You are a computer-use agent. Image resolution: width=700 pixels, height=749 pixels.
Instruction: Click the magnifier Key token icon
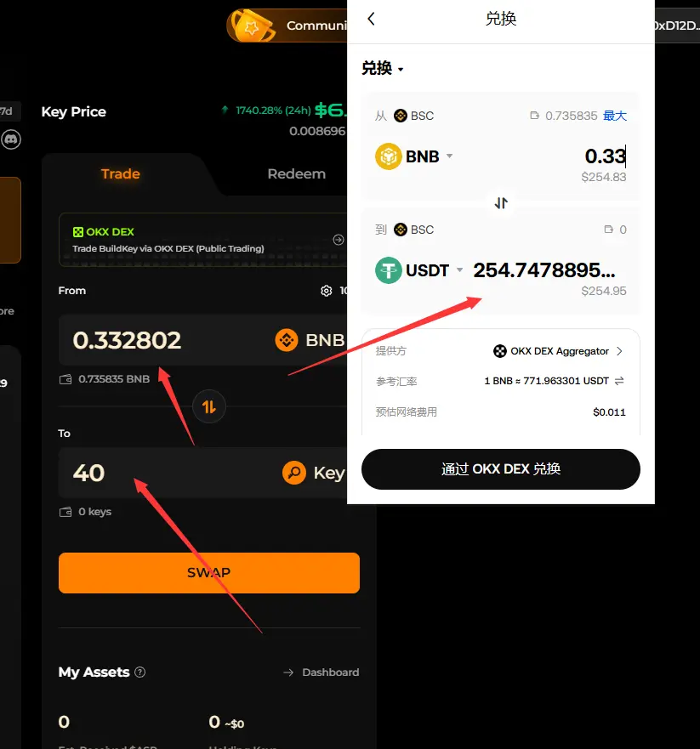click(293, 473)
